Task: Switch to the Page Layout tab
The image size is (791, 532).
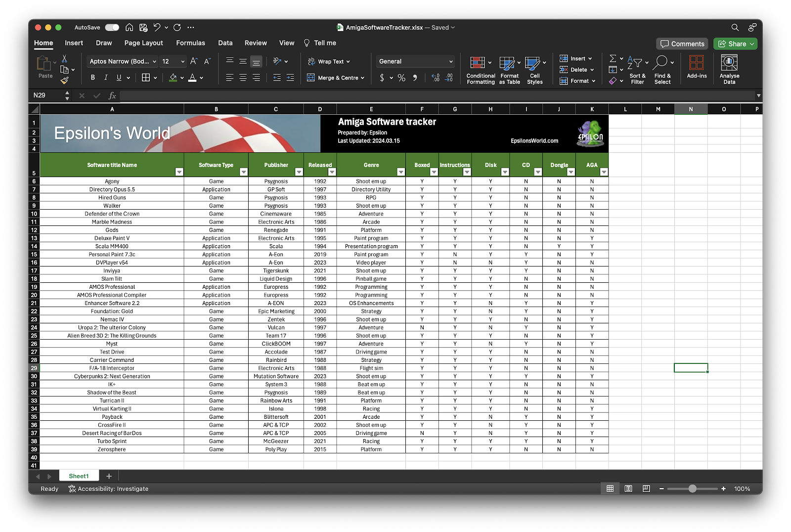Action: [x=143, y=43]
